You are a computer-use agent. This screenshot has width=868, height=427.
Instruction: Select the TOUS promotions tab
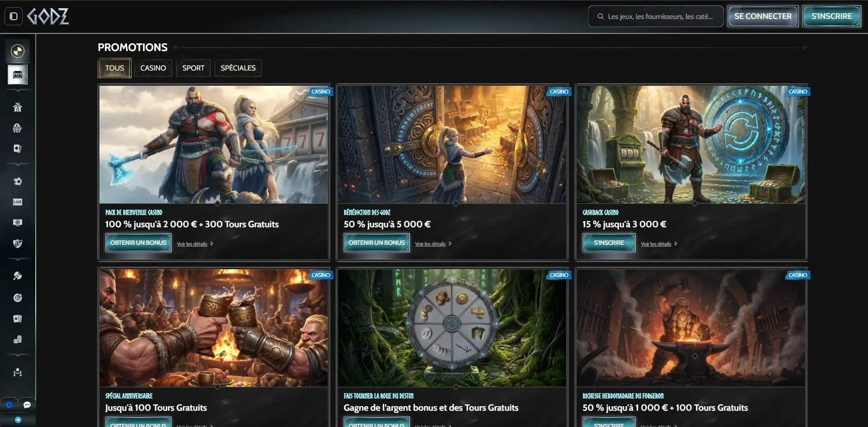point(114,68)
